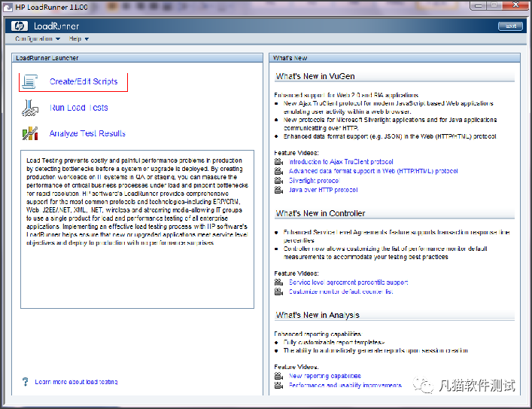This screenshot has width=532, height=409.
Task: Click video icon beside Silverlight protocol
Action: click(278, 180)
